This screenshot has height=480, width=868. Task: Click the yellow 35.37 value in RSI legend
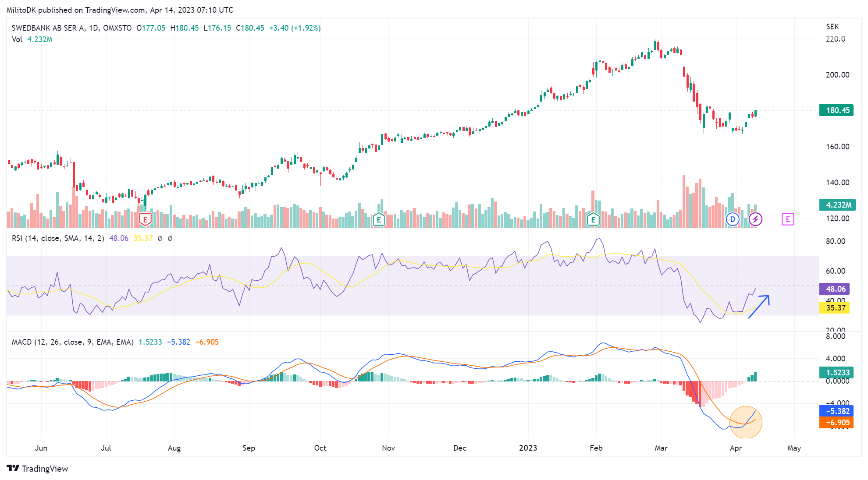click(x=143, y=238)
